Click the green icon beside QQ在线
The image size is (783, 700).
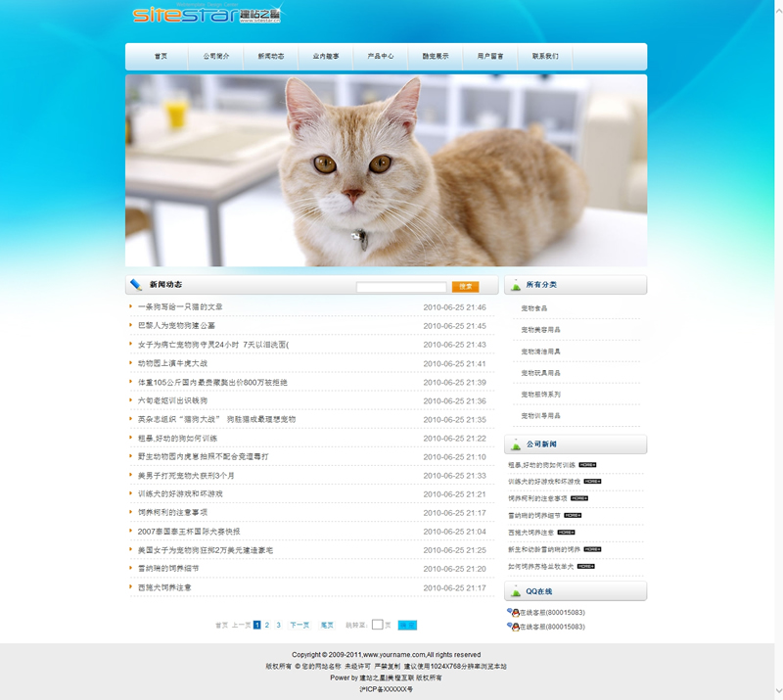(515, 591)
